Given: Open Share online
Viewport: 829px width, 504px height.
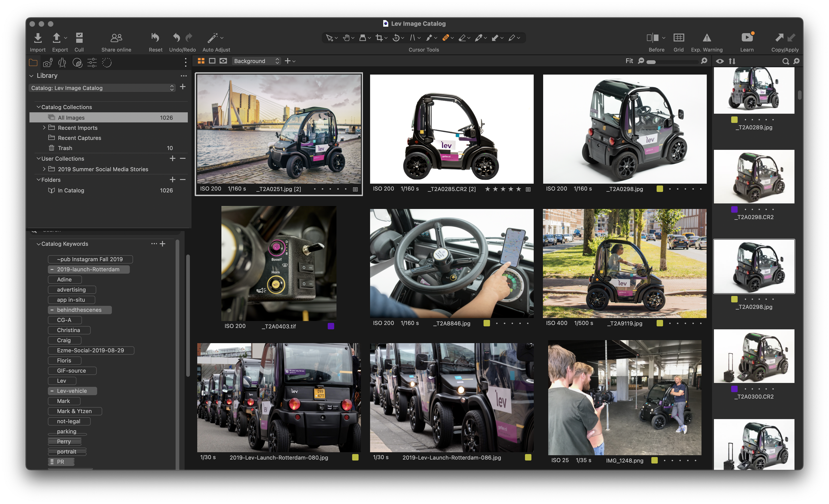Looking at the screenshot, I should (x=116, y=38).
